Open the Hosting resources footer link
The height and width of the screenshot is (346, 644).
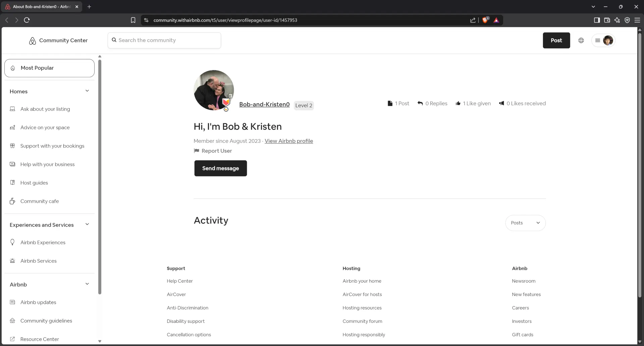(362, 308)
